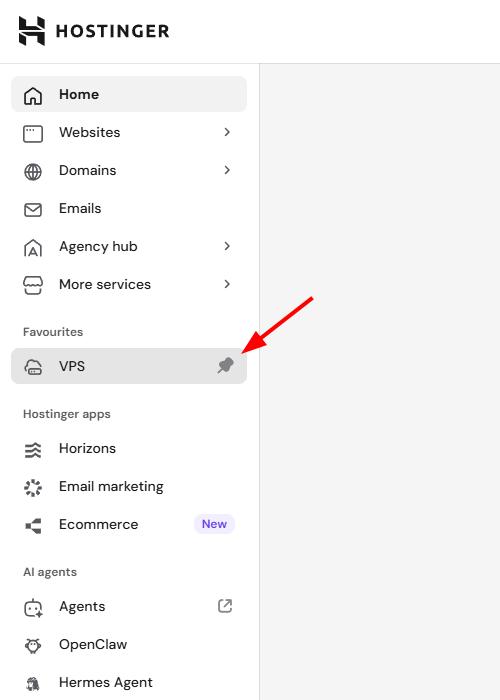Click the Horizons waves icon
Image resolution: width=500 pixels, height=700 pixels.
[x=33, y=450]
